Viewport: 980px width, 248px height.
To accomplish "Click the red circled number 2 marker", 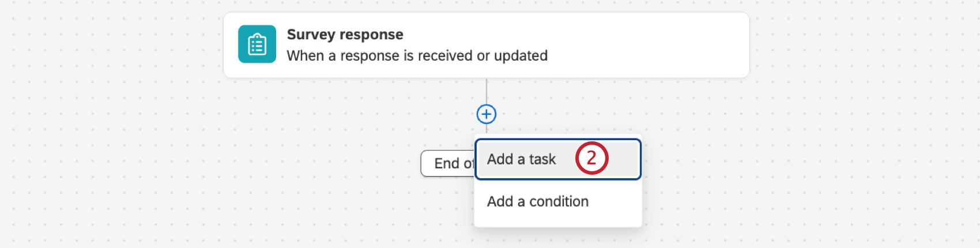I will (591, 158).
